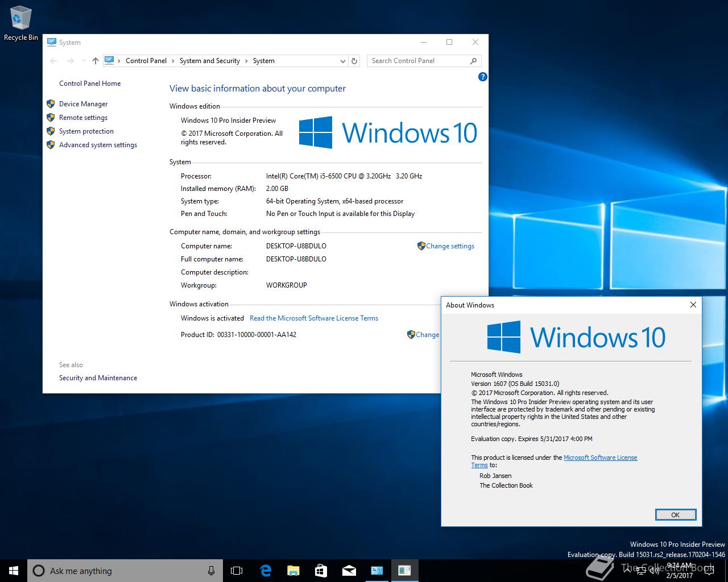The image size is (728, 582).
Task: Expand chevron after System and Security breadcrumb
Action: (x=246, y=61)
